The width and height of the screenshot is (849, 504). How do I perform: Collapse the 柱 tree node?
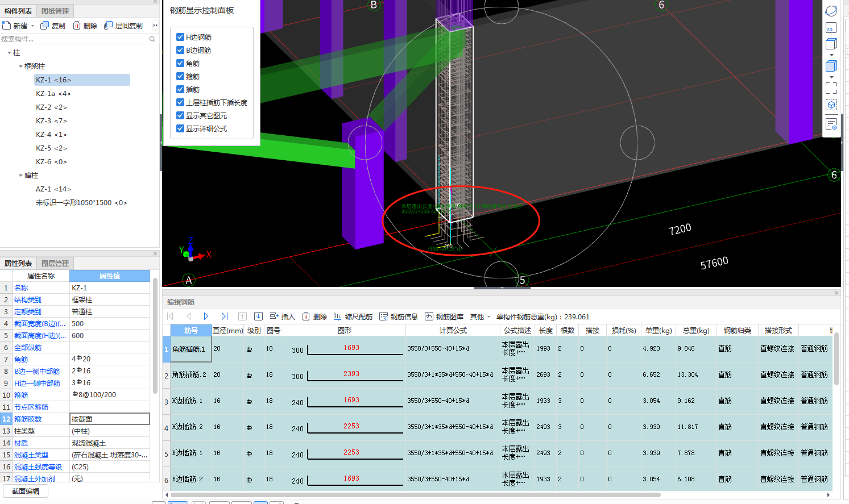point(9,53)
